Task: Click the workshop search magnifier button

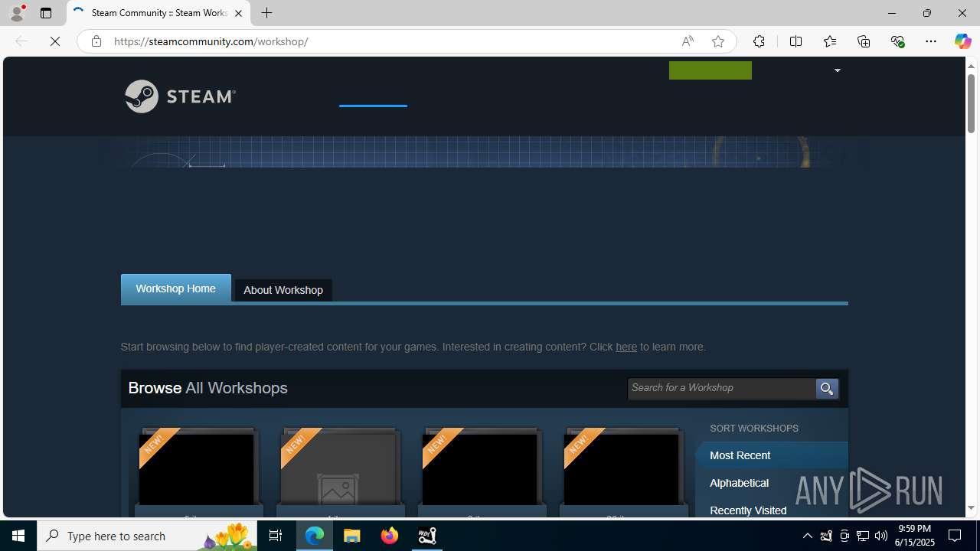Action: click(x=827, y=389)
